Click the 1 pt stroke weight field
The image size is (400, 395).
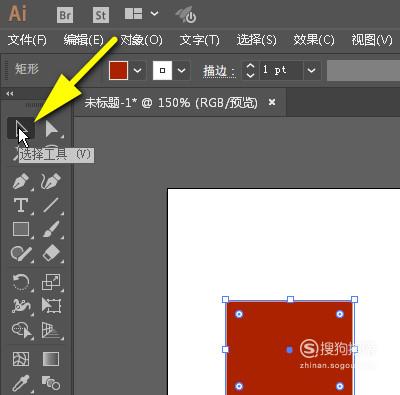click(281, 70)
